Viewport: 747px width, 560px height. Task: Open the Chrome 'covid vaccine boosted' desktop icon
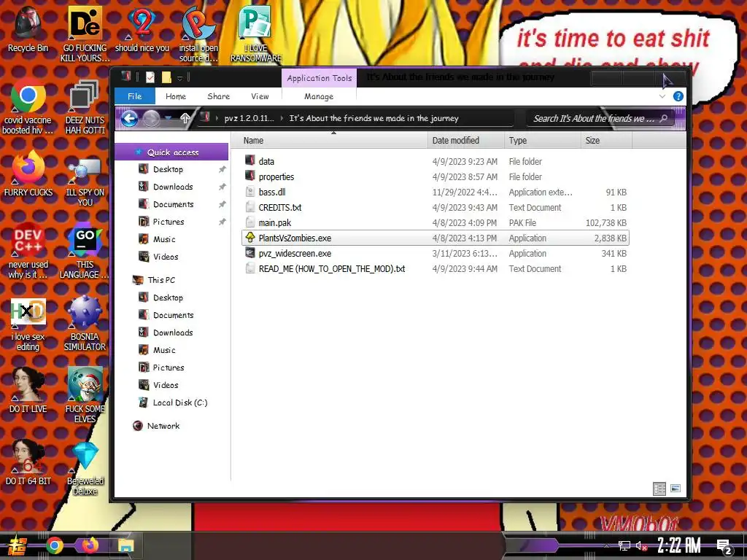(x=28, y=107)
